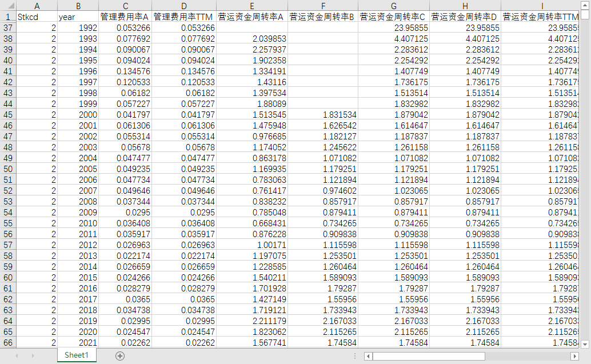Select column F header
Image resolution: width=591 pixels, height=364 pixels.
tap(323, 6)
